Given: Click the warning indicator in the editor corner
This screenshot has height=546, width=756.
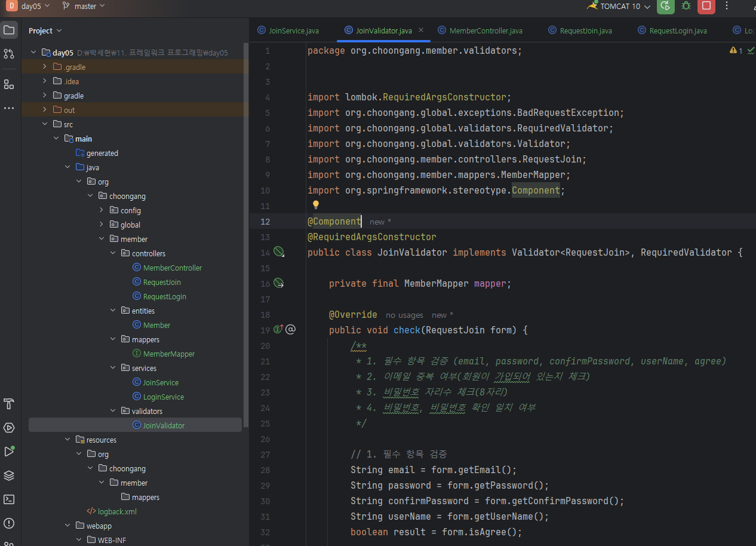Looking at the screenshot, I should pos(736,51).
